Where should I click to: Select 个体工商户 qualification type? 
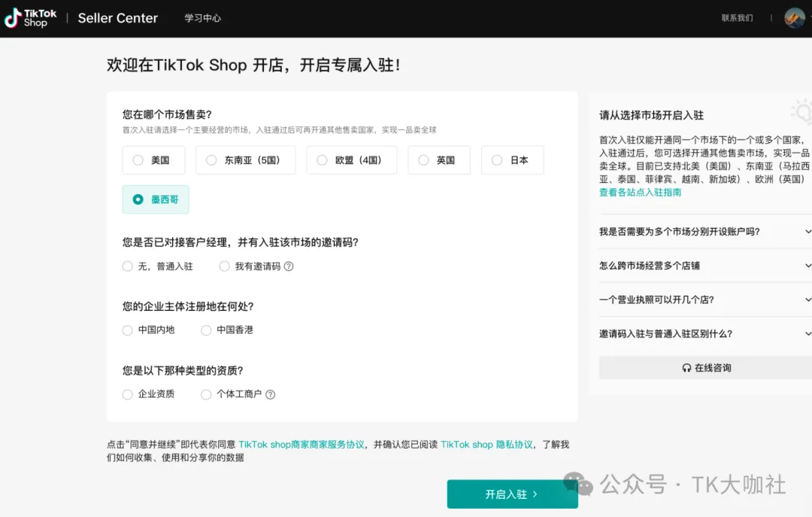232,394
